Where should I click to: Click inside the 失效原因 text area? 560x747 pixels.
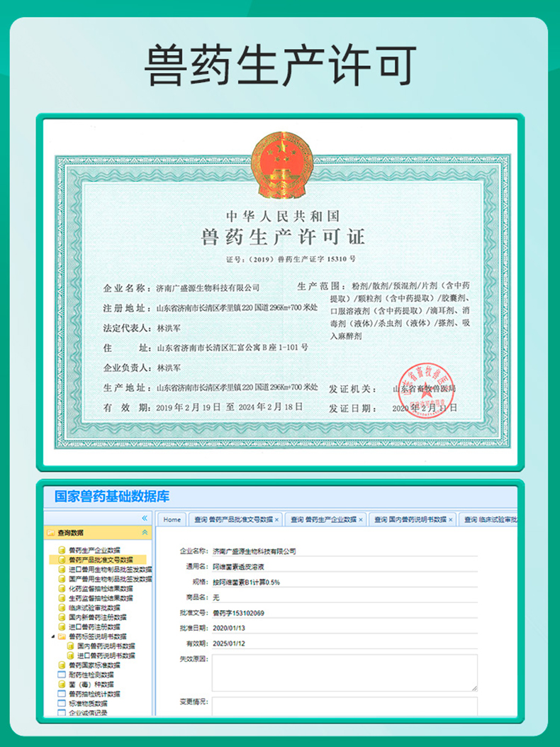coord(345,673)
